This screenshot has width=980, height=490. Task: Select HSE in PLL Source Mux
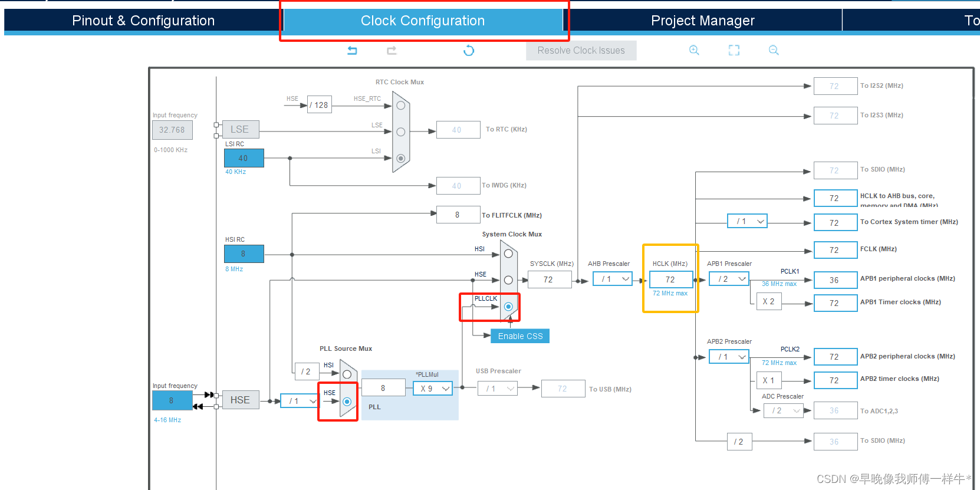(347, 402)
